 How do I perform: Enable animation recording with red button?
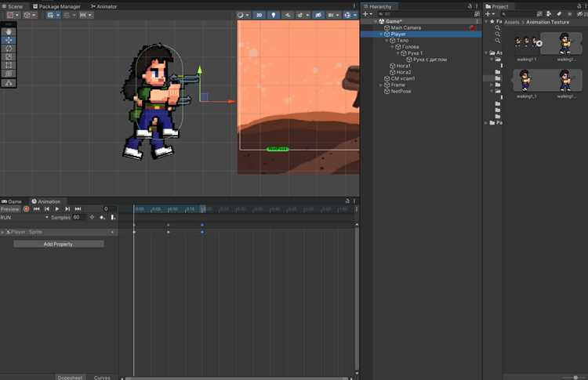coord(26,209)
